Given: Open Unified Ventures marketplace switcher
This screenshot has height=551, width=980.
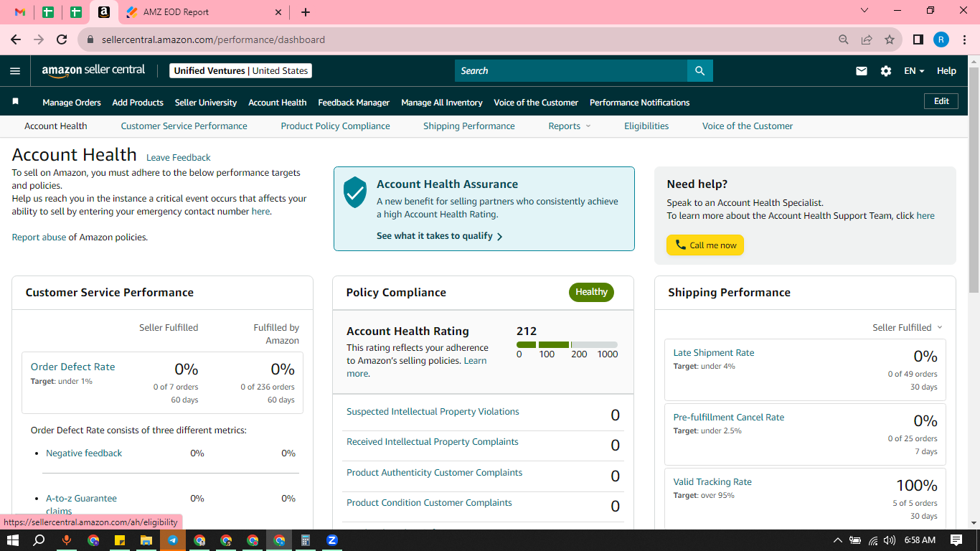Looking at the screenshot, I should point(241,70).
